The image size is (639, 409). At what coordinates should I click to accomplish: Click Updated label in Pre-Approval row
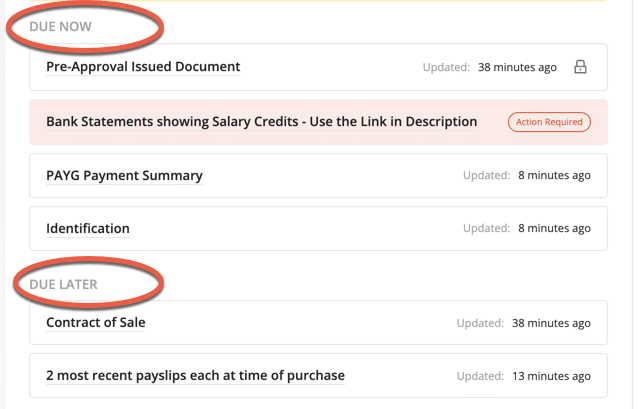pos(446,67)
